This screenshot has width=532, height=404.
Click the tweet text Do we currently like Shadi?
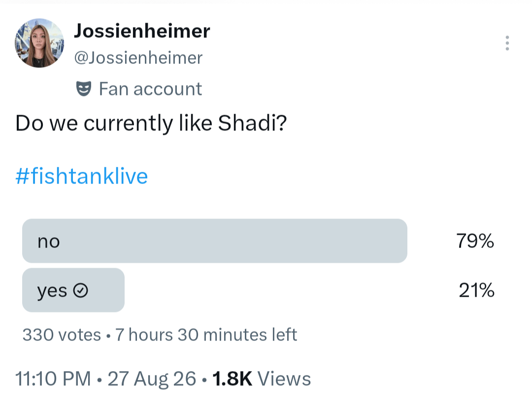pos(151,123)
